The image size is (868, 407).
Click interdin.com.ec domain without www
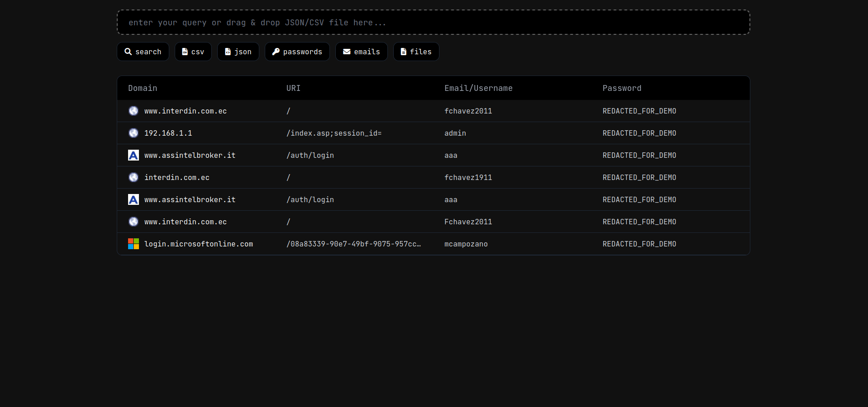pos(177,177)
